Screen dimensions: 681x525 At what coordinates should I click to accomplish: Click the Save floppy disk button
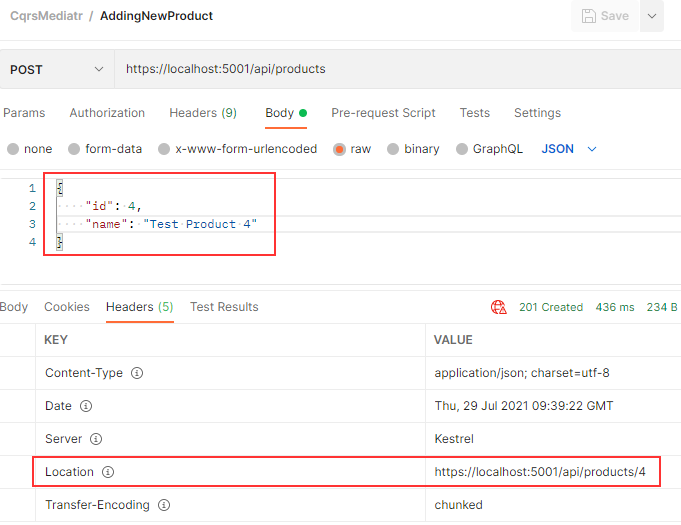(603, 16)
